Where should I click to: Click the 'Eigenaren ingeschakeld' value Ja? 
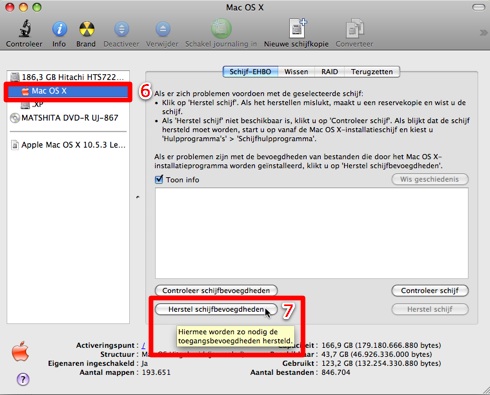click(x=145, y=363)
